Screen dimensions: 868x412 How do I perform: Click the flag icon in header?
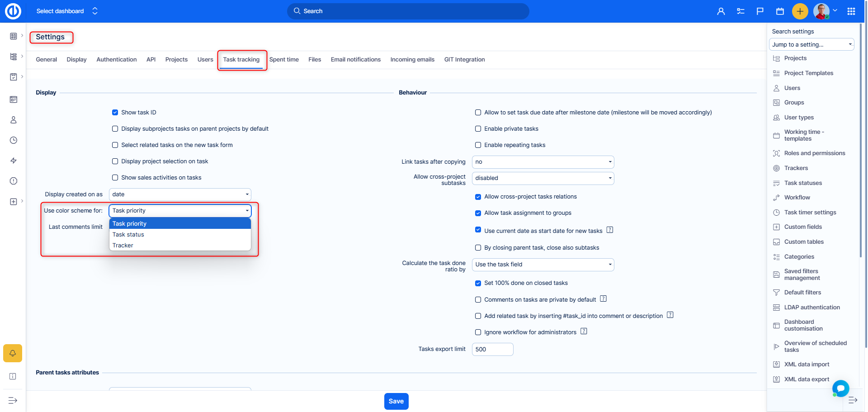(x=760, y=11)
